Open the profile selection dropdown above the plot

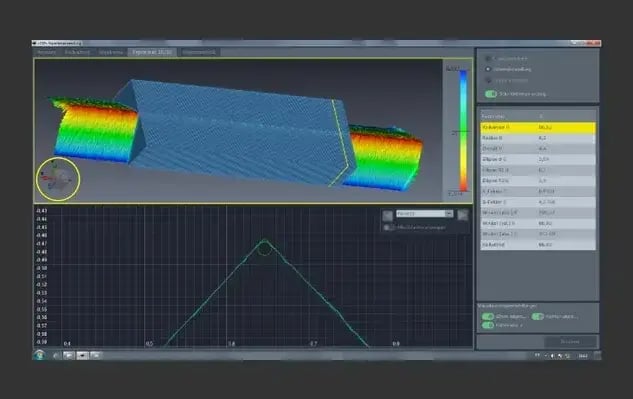point(424,214)
